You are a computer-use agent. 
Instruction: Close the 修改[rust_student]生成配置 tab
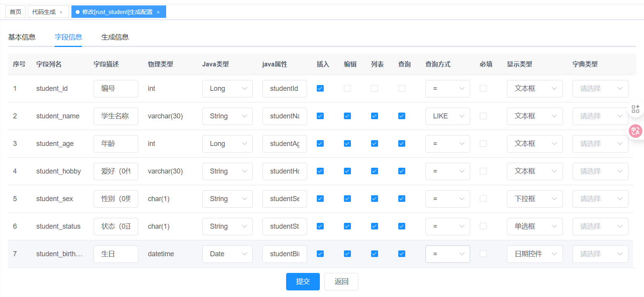(x=158, y=12)
